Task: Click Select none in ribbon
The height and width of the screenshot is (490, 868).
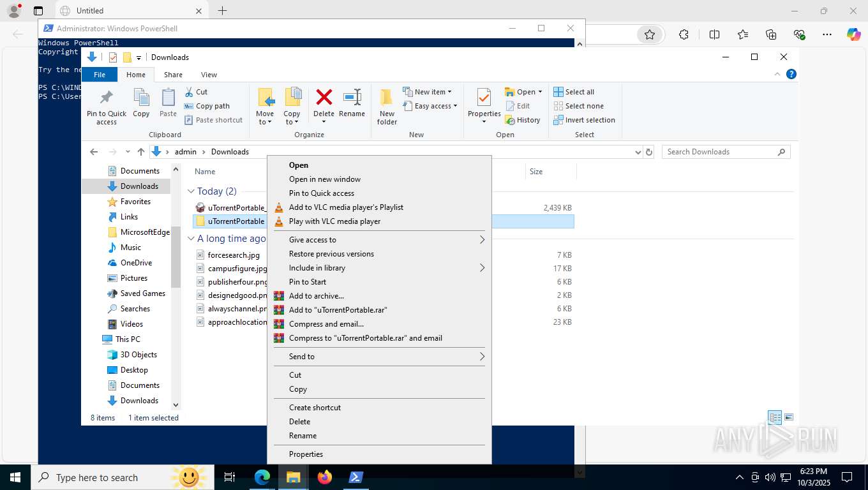Action: [578, 106]
